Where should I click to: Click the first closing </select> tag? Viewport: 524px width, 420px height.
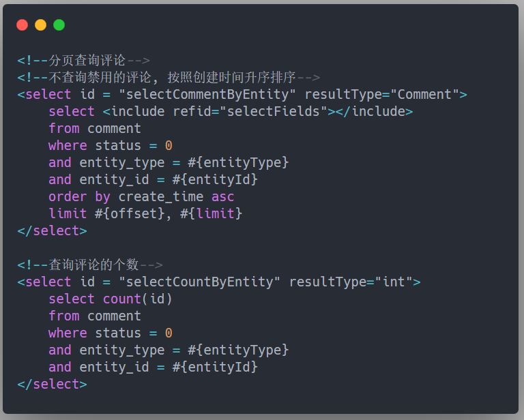point(52,230)
